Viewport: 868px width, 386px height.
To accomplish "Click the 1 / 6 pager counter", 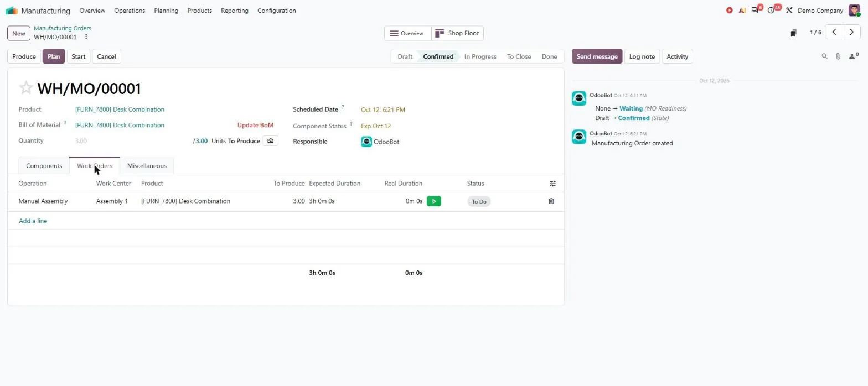I will [815, 33].
